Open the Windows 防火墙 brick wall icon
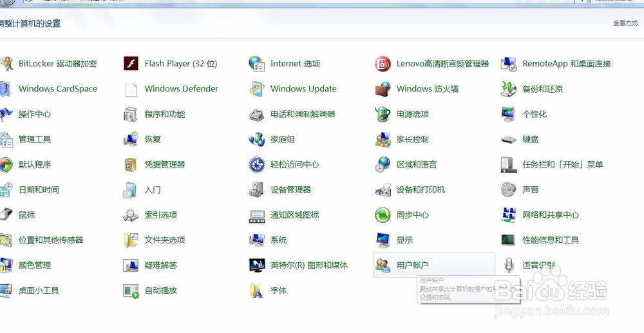Viewport: 644px width, 333px height. point(383,89)
